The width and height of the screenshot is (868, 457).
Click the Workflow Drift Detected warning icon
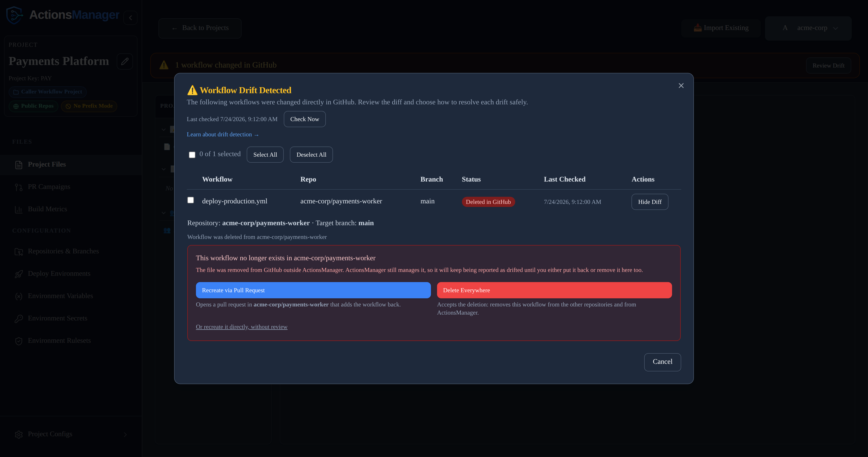pos(192,90)
